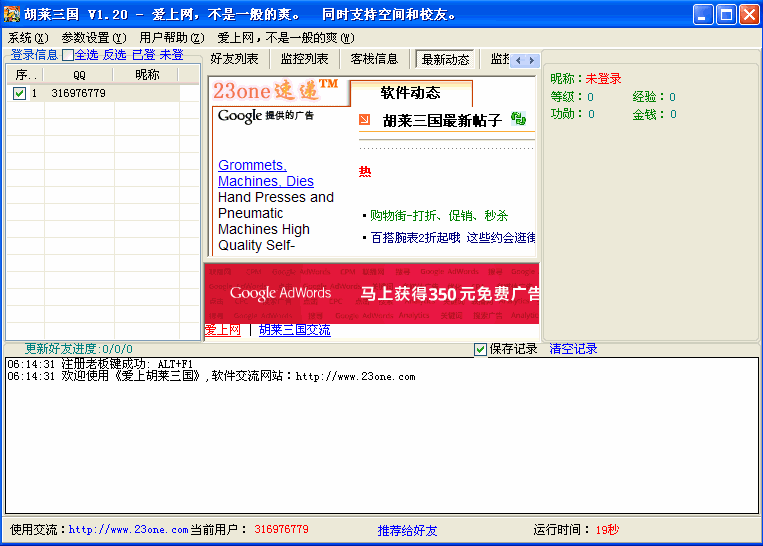Click the app icon in the title bar

[12, 14]
